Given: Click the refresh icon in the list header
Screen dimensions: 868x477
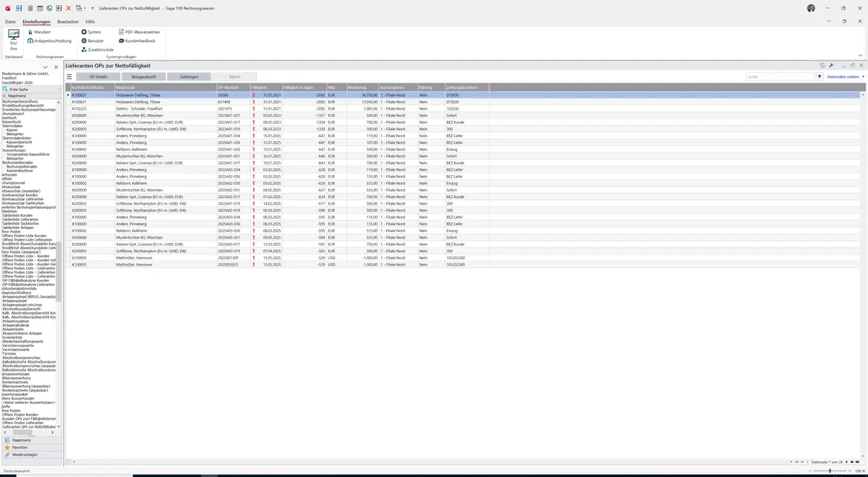Looking at the screenshot, I should coord(822,65).
